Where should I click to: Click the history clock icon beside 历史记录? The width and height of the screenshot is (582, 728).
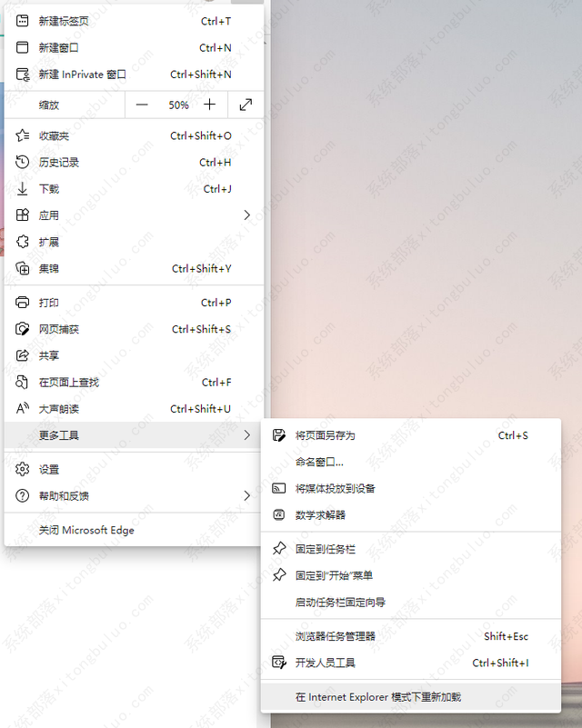click(x=23, y=162)
